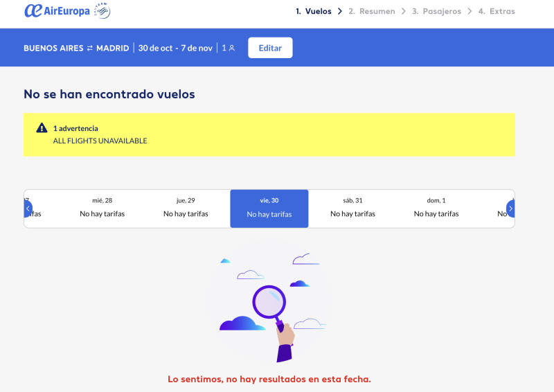This screenshot has height=392, width=554.
Task: Click the swap arrows between Buenos Aires and Madrid
Action: pyautogui.click(x=89, y=48)
